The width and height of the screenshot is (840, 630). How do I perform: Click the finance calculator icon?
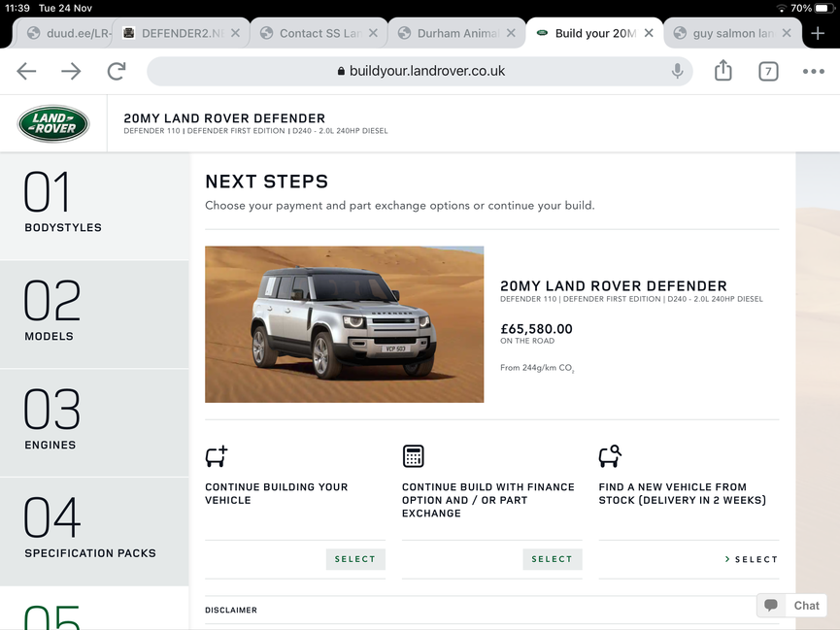pos(413,456)
